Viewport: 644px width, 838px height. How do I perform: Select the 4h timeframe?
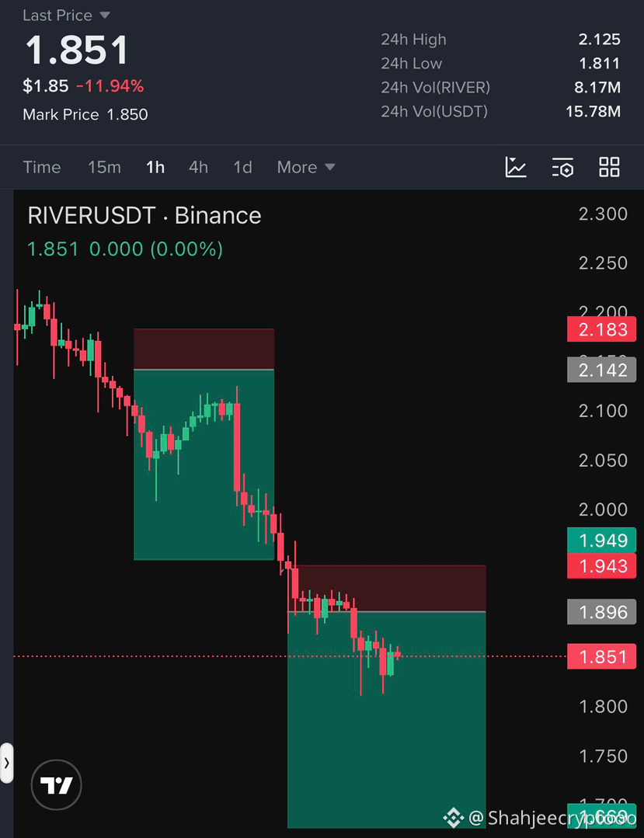point(198,167)
